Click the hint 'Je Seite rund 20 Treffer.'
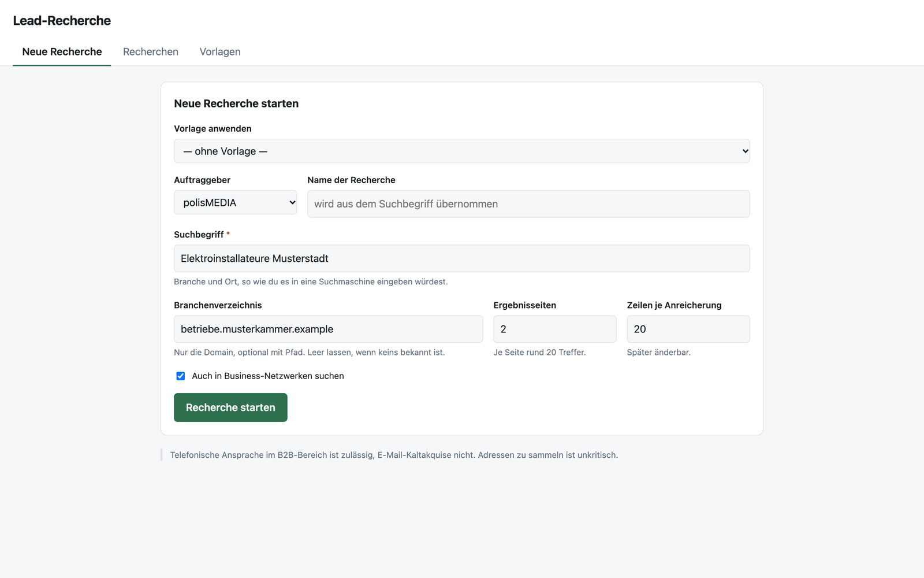The image size is (924, 578). coord(539,352)
